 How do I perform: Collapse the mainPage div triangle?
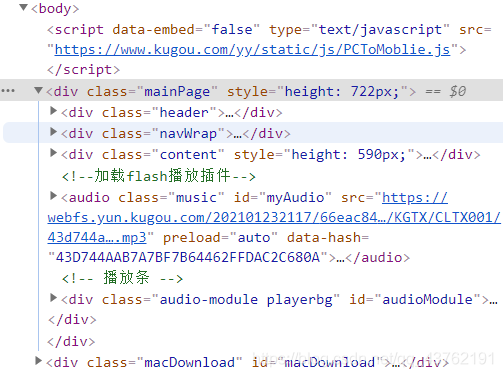pos(38,90)
